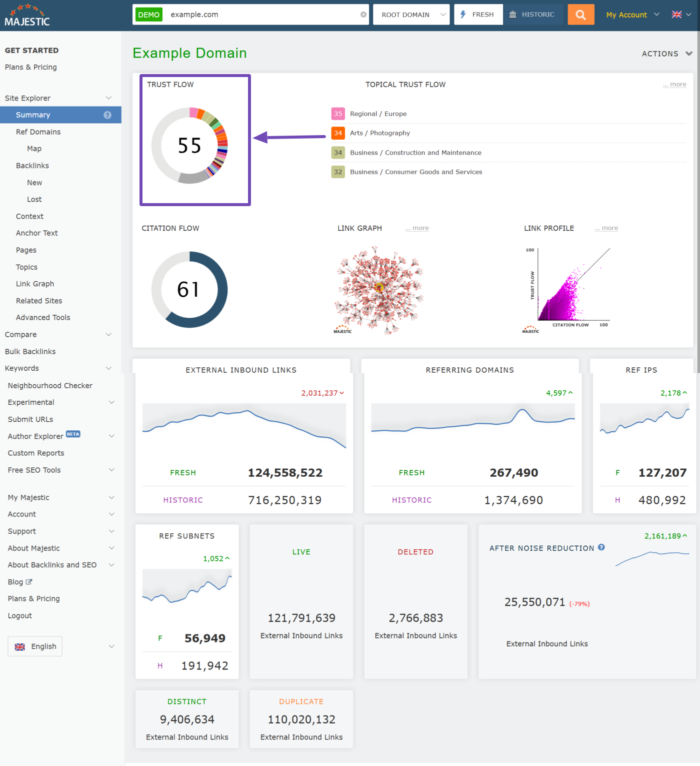The image size is (700, 766).
Task: Expand the Author Explorer section
Action: (111, 436)
